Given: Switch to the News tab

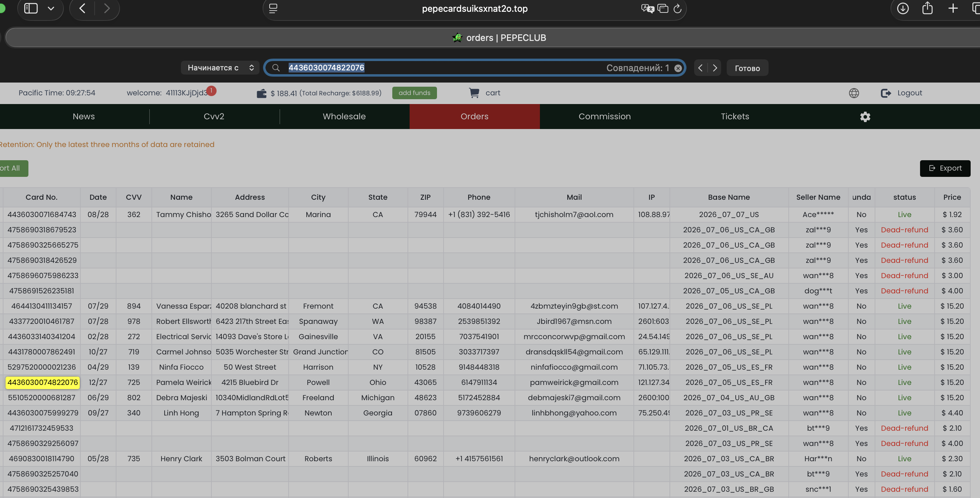Looking at the screenshot, I should (x=84, y=117).
